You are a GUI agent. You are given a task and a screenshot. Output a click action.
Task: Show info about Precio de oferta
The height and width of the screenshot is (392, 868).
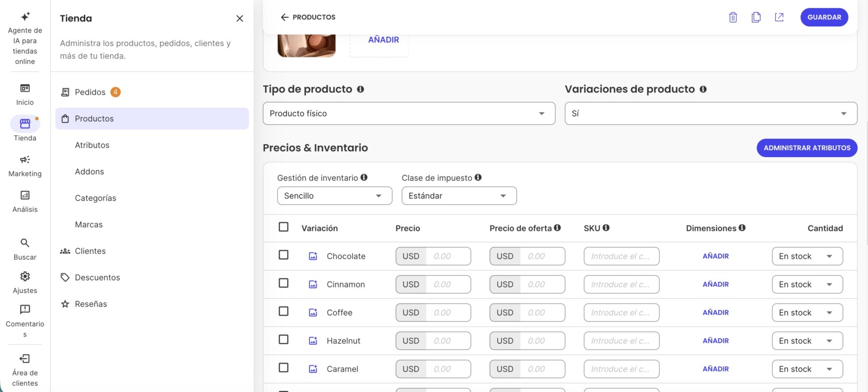pyautogui.click(x=557, y=228)
